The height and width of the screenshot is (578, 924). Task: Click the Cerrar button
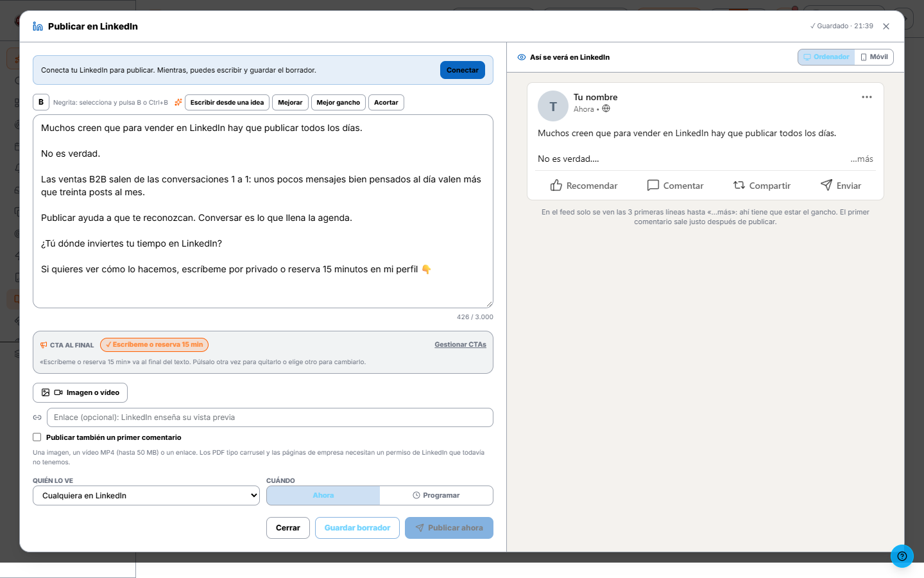coord(288,528)
